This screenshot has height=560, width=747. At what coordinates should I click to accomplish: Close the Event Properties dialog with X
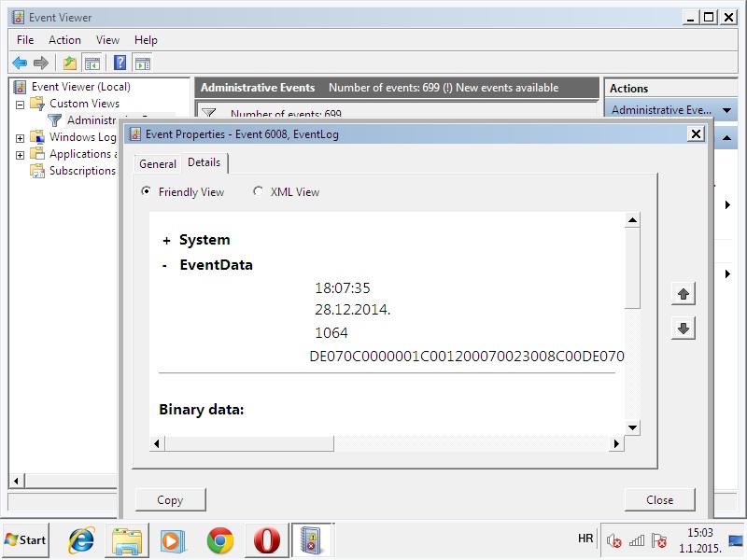point(696,133)
